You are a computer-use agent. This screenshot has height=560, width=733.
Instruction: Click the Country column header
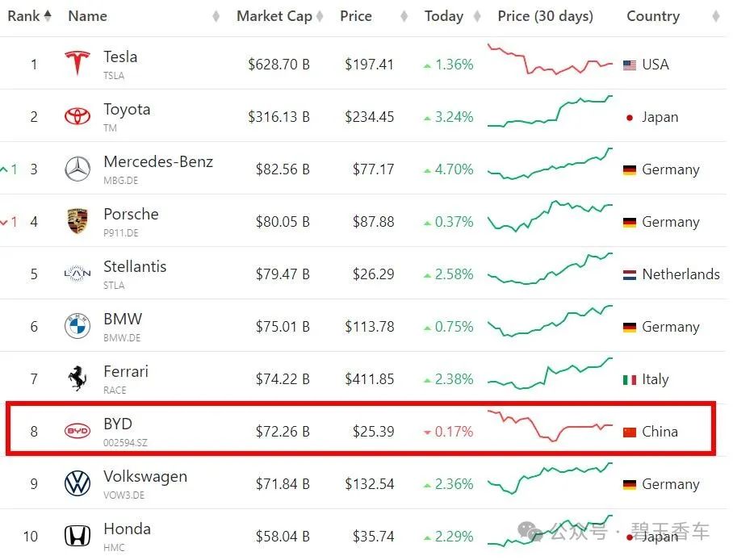point(653,16)
